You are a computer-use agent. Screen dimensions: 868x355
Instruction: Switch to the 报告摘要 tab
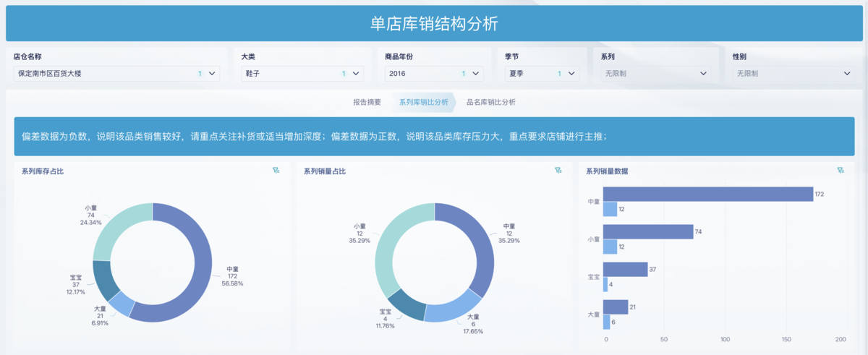pyautogui.click(x=367, y=103)
